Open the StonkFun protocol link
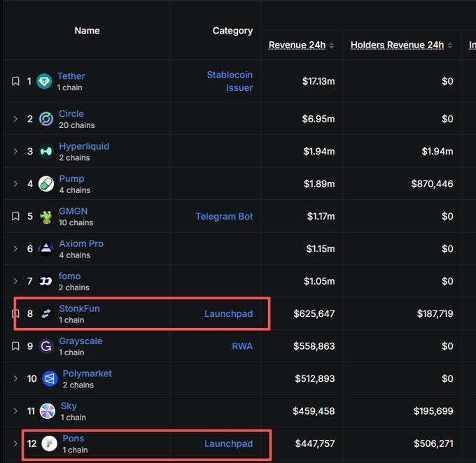This screenshot has width=476, height=463. pos(79,308)
